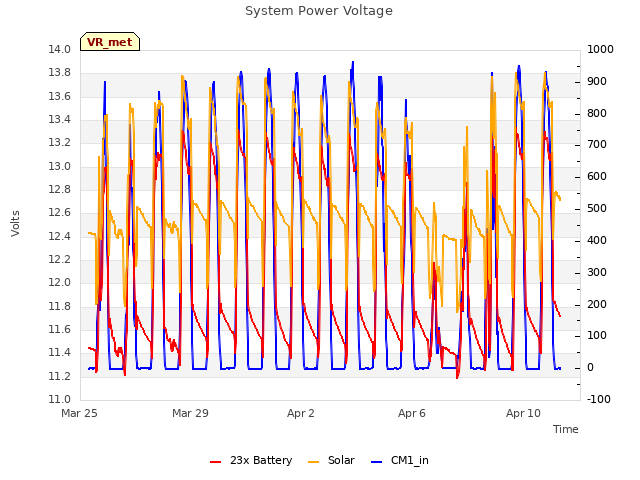Click the 0 value on right axis
Screen dimensions: 640x480
590,368
